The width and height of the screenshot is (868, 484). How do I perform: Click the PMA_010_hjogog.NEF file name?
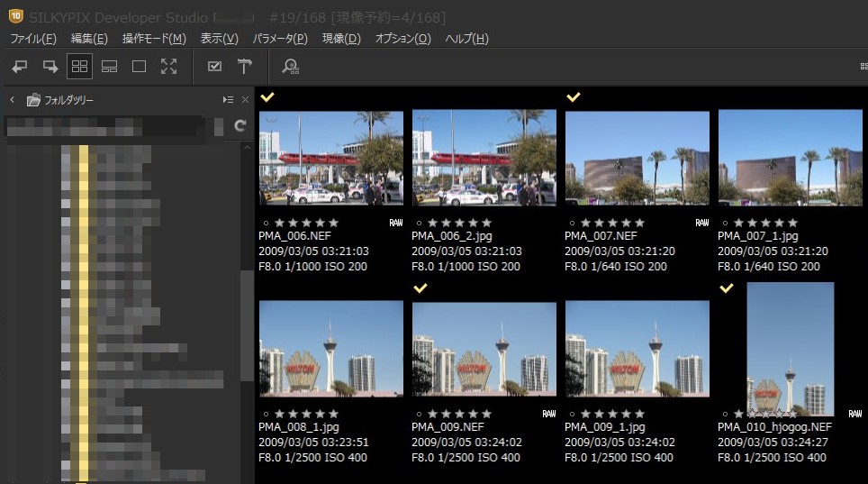tap(774, 427)
